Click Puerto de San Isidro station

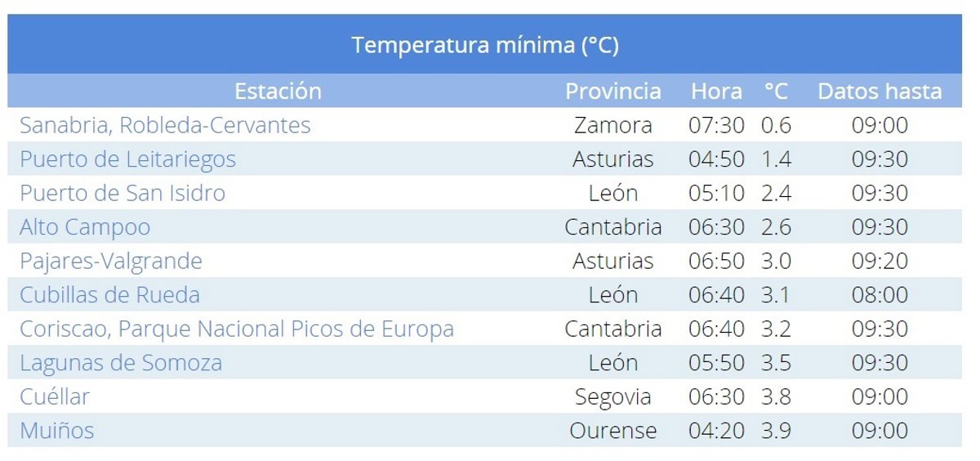pyautogui.click(x=122, y=193)
